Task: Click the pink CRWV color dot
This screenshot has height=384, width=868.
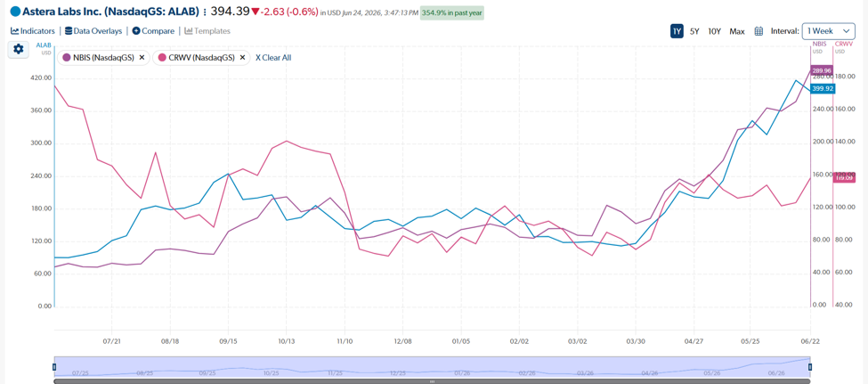Action: (163, 57)
